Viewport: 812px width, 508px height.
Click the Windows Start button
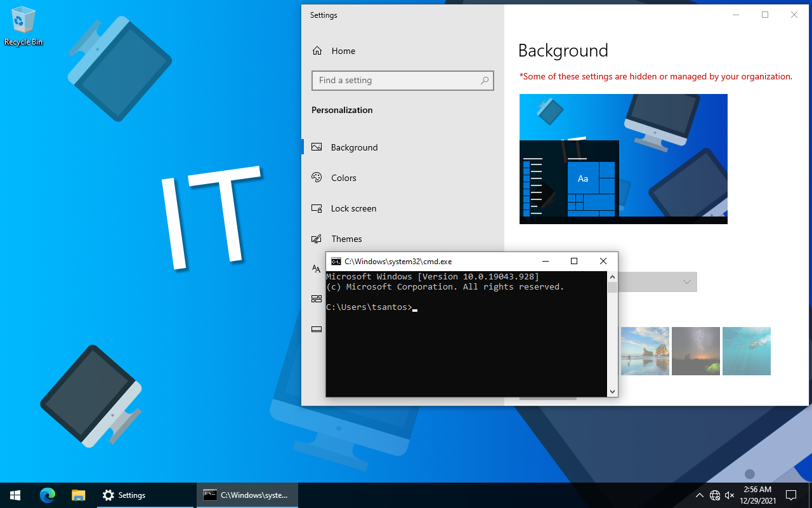point(15,495)
